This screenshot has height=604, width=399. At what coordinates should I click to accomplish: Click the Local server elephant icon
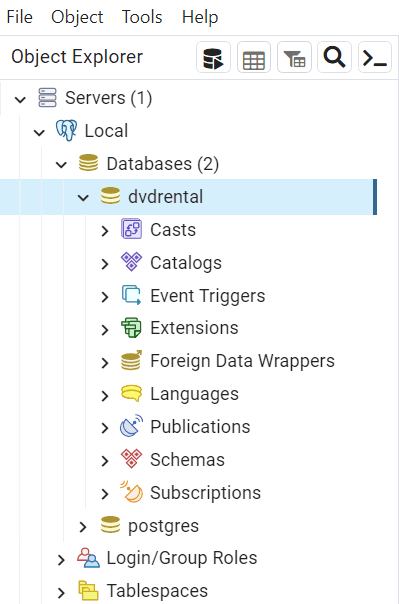pos(66,131)
